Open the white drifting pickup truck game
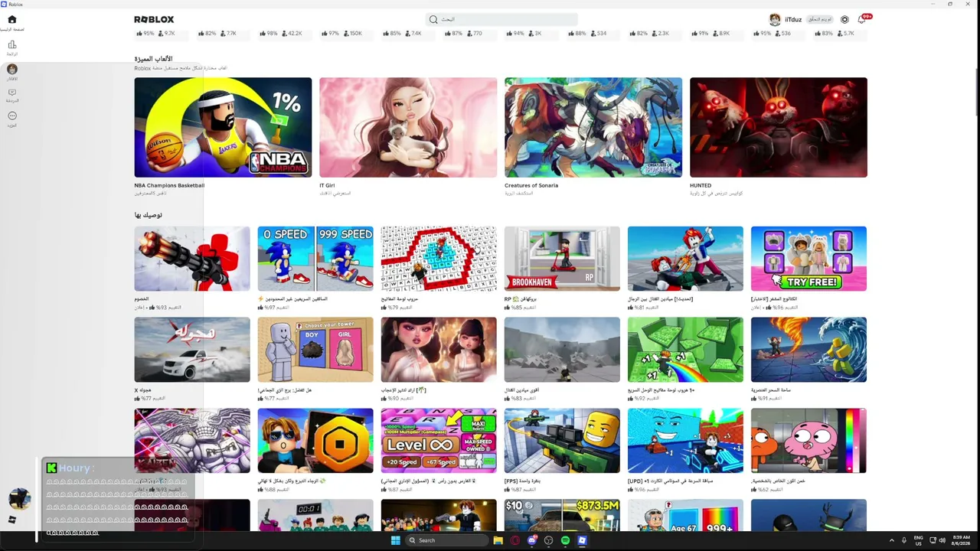The height and width of the screenshot is (551, 980). 192,350
